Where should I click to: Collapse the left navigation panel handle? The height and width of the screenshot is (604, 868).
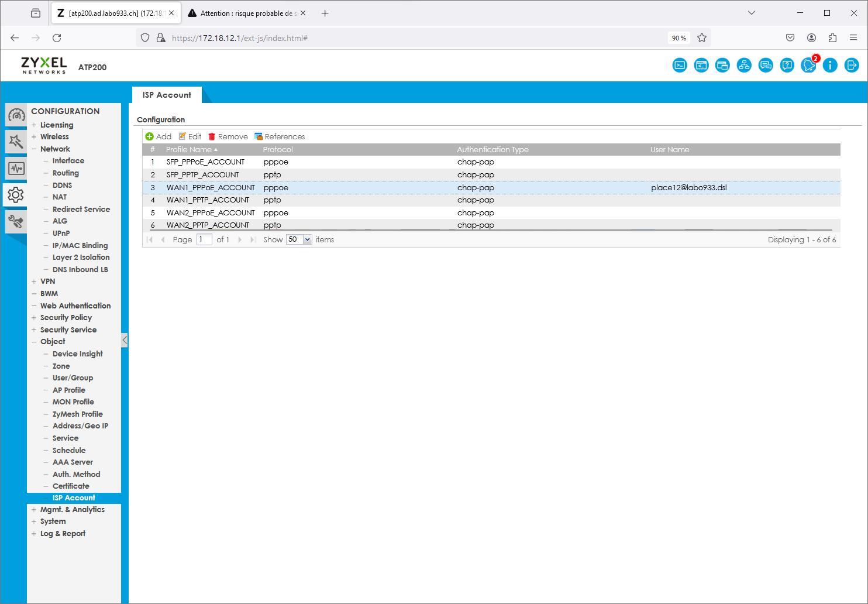click(x=125, y=340)
